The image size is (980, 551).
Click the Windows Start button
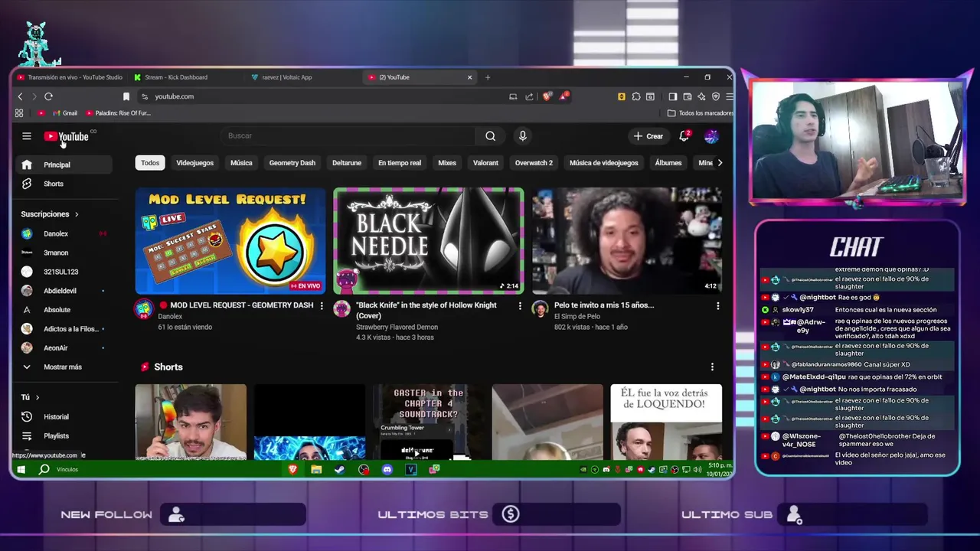[x=21, y=469]
